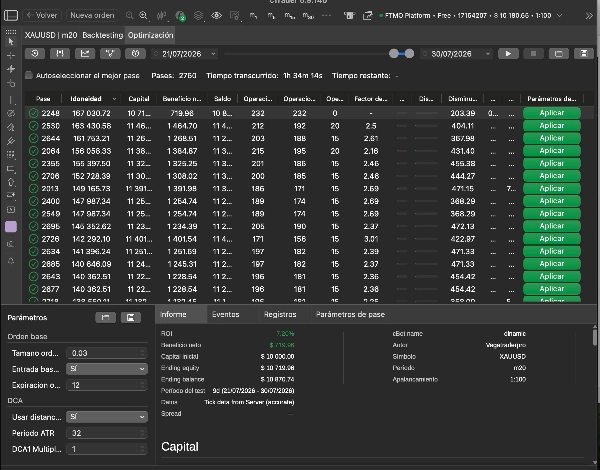The height and width of the screenshot is (470, 600).
Task: Click the Saldo column header
Action: click(x=222, y=99)
